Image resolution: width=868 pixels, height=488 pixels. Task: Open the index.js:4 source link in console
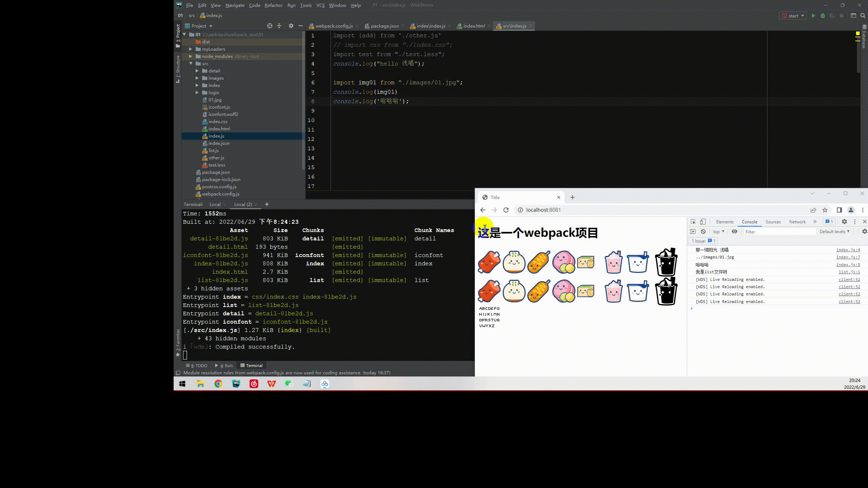[848, 250]
